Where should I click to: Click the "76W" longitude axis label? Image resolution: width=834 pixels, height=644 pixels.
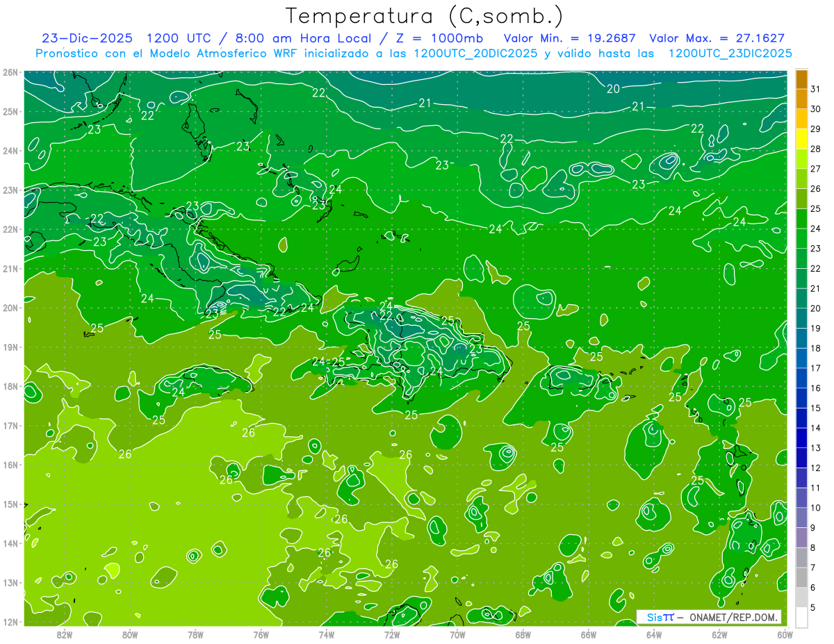(x=261, y=634)
